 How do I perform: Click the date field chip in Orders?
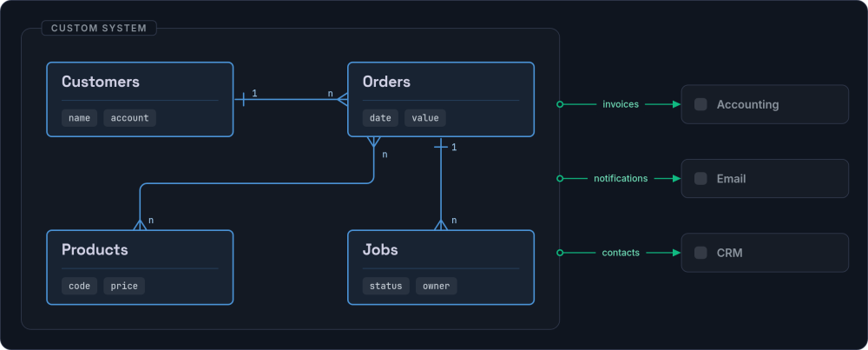pos(380,118)
